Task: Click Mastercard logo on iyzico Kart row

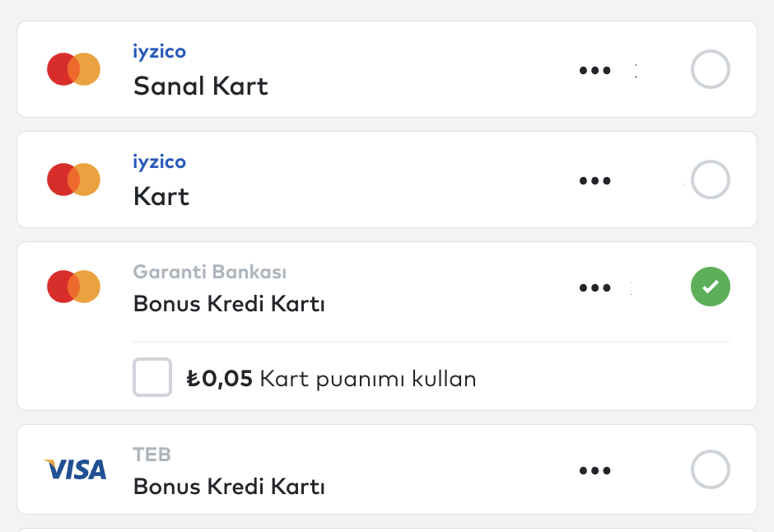Action: coord(73,180)
